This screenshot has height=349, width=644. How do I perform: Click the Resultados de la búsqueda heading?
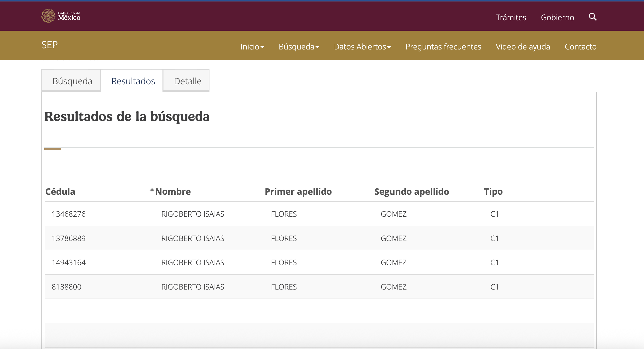click(127, 116)
